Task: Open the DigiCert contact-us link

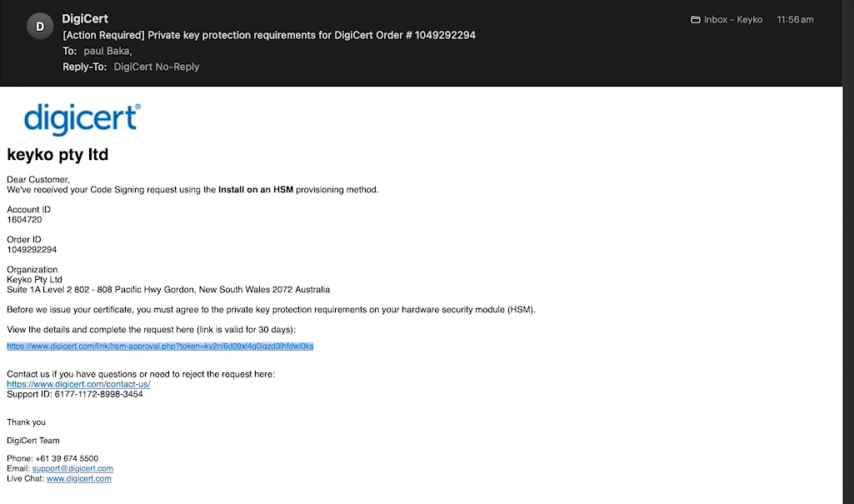Action: [79, 383]
